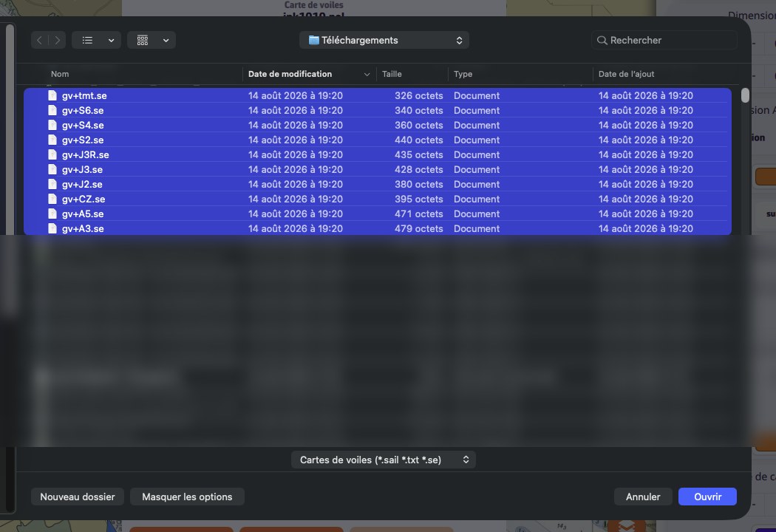Sort files by Nom column
The image size is (776, 532).
click(x=60, y=74)
